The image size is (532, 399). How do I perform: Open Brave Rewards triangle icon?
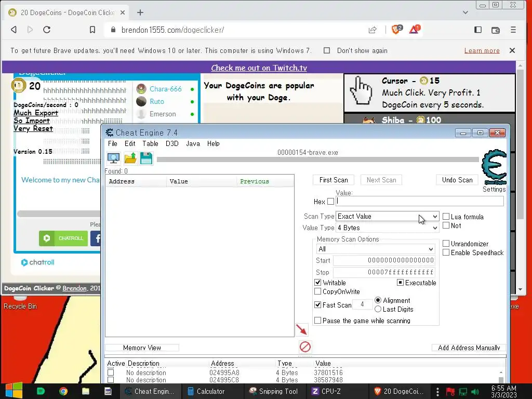tap(414, 30)
